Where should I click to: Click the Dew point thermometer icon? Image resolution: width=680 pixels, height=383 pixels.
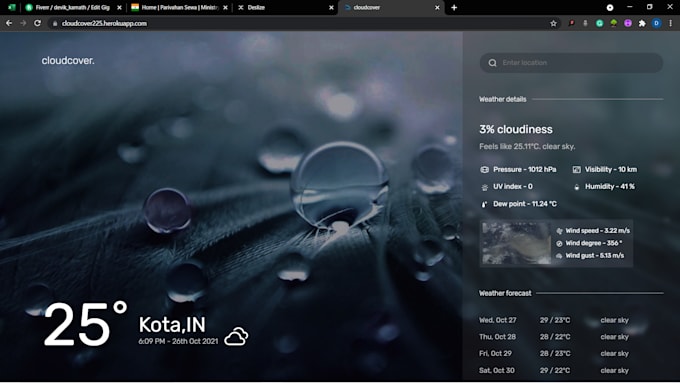(x=484, y=204)
